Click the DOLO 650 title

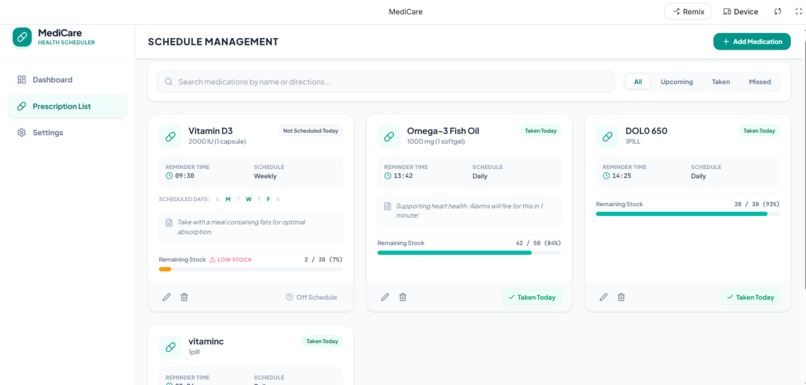(x=646, y=131)
